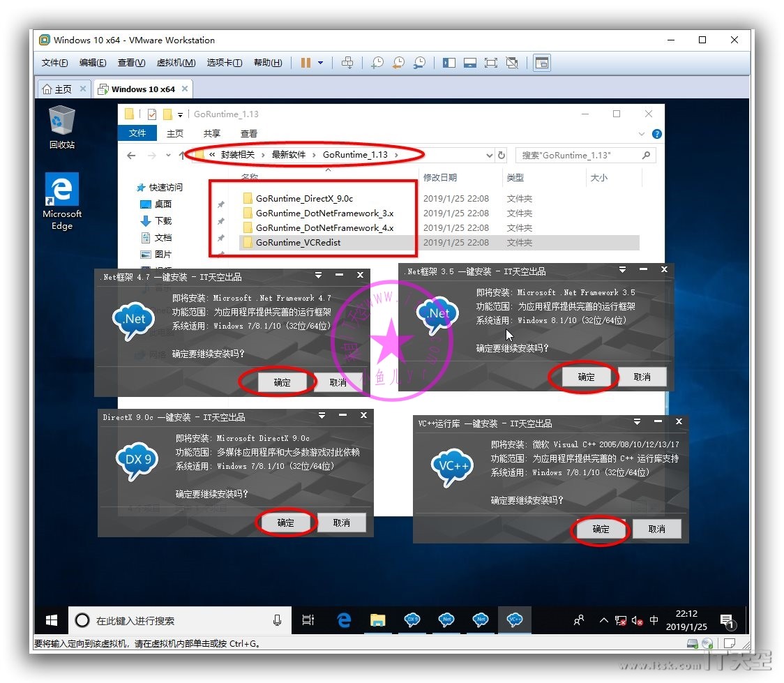The height and width of the screenshot is (683, 784).
Task: Refresh the GoRuntime_1.13 folder
Action: (x=502, y=156)
